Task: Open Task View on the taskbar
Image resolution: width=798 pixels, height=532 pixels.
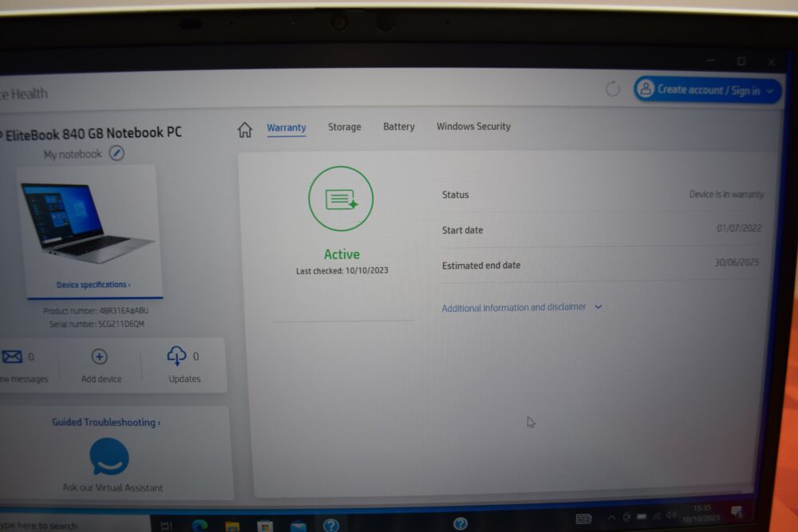Action: click(x=167, y=526)
